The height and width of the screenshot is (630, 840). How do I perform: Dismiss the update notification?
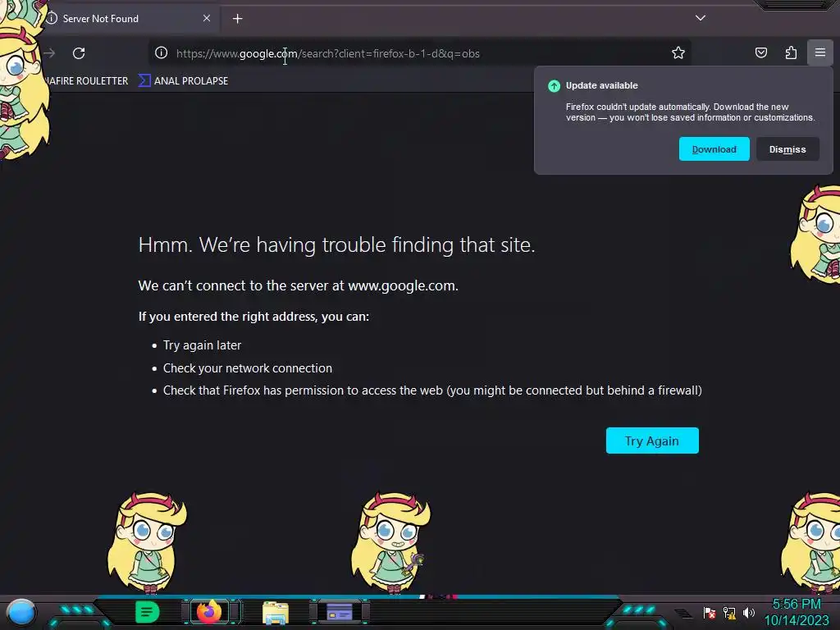click(x=787, y=149)
